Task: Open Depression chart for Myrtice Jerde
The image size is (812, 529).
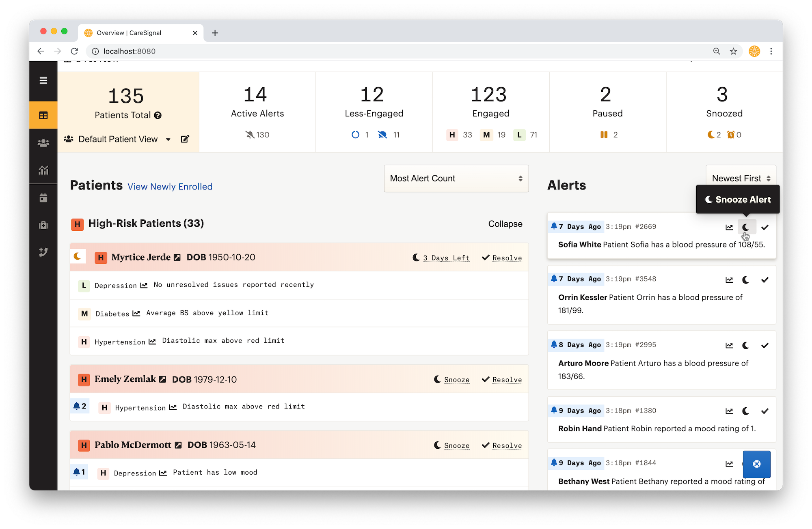Action: pos(144,286)
